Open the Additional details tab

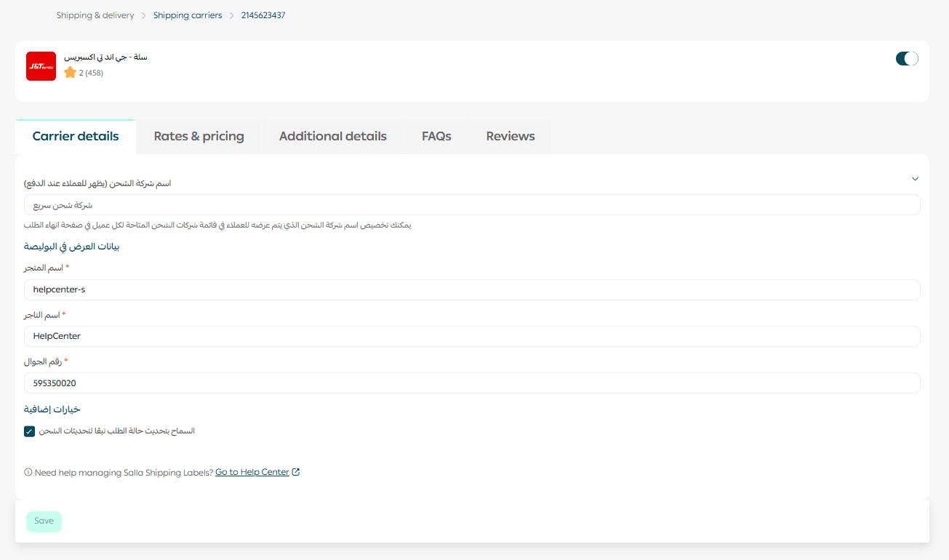tap(332, 137)
